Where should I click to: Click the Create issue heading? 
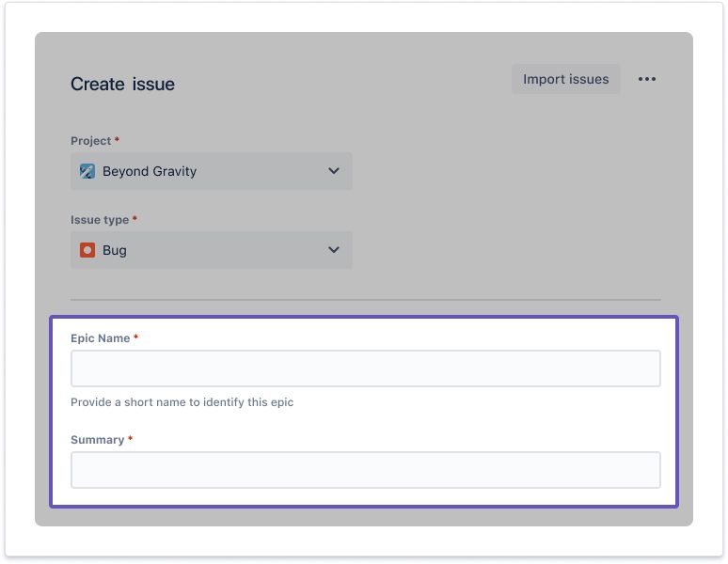[x=122, y=84]
